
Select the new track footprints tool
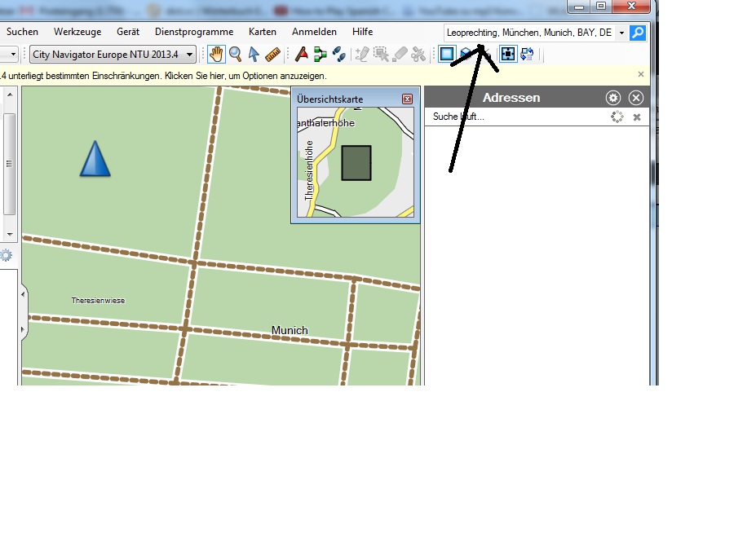point(338,55)
